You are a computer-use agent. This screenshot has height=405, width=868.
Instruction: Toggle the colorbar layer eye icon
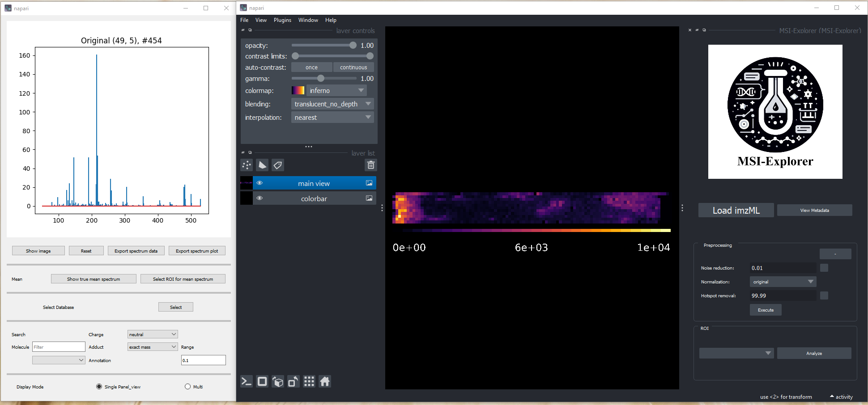tap(260, 198)
